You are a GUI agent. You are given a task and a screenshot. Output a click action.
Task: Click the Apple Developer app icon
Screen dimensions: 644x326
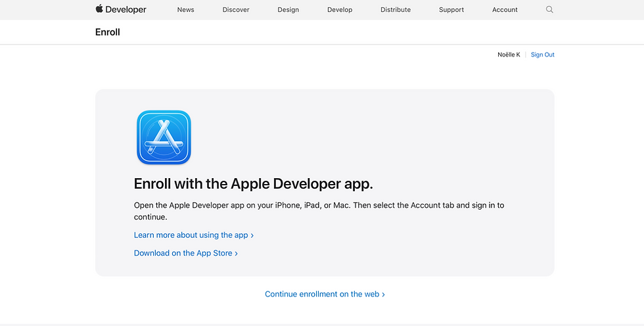click(164, 137)
